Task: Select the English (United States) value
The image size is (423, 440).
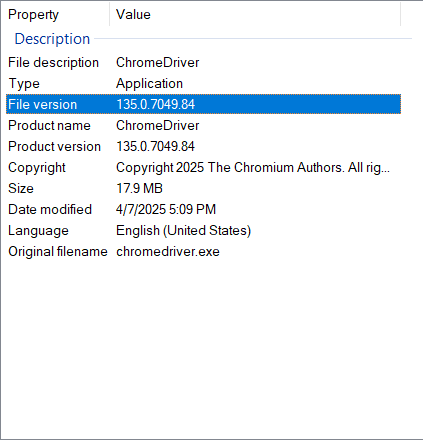Action: coord(183,231)
